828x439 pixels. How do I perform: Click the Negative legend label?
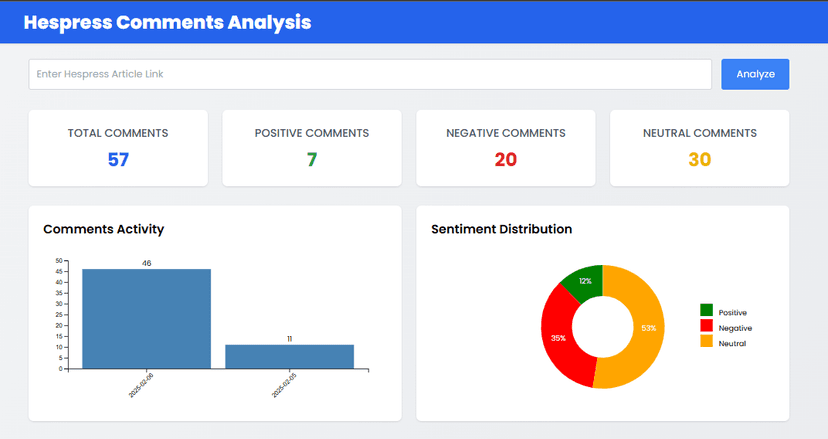click(x=735, y=328)
